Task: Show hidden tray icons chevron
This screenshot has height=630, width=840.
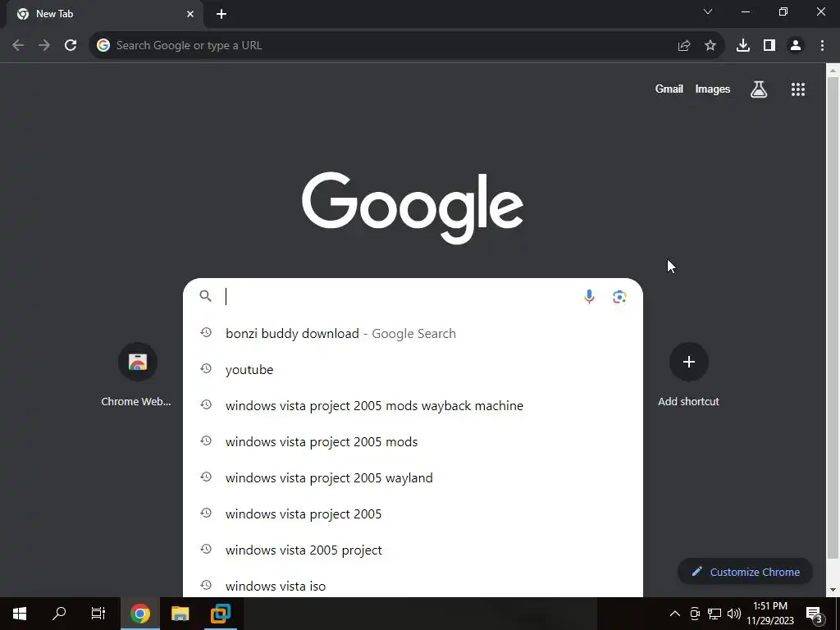Action: (675, 614)
